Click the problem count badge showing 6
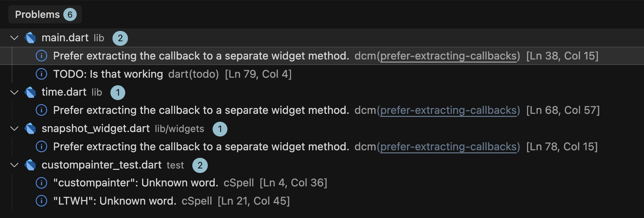The width and height of the screenshot is (644, 218). pyautogui.click(x=71, y=14)
